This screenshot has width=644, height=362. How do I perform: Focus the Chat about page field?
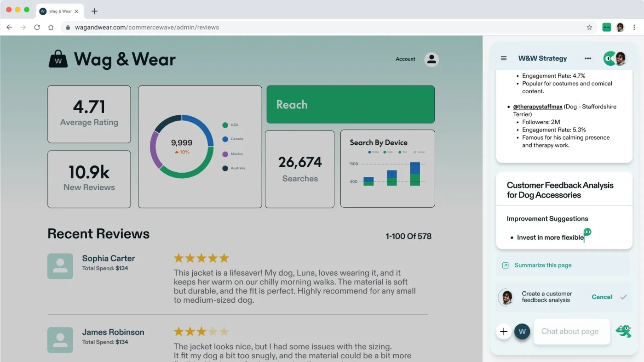571,331
